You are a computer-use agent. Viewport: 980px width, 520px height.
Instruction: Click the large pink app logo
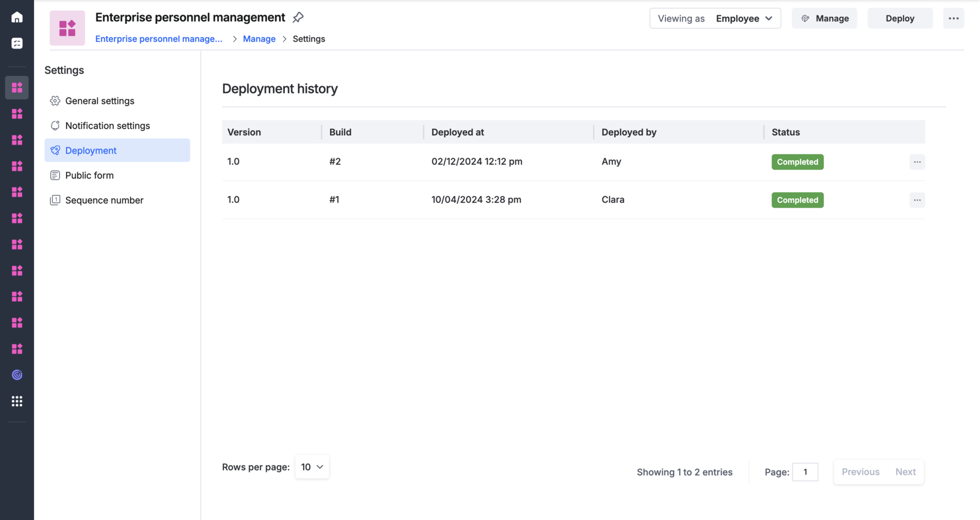(x=67, y=28)
